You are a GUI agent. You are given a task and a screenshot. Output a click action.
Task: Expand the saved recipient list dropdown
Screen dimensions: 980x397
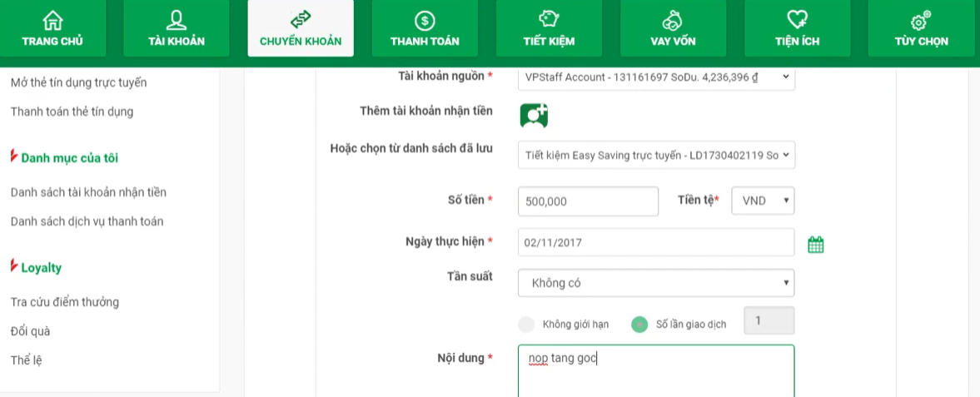click(x=656, y=155)
